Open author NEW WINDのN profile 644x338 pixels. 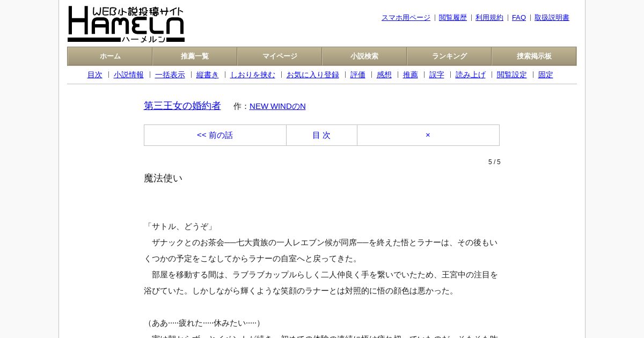coord(277,106)
